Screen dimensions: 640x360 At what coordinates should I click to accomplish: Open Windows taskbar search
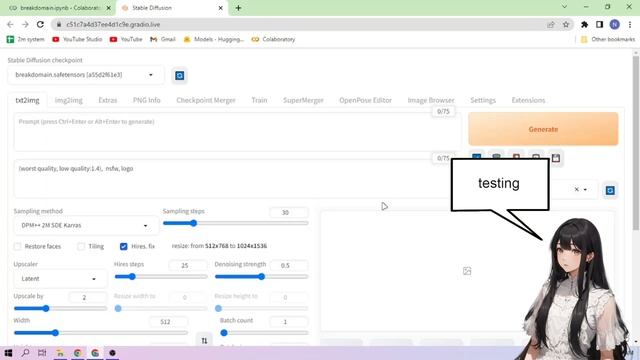pos(25,353)
